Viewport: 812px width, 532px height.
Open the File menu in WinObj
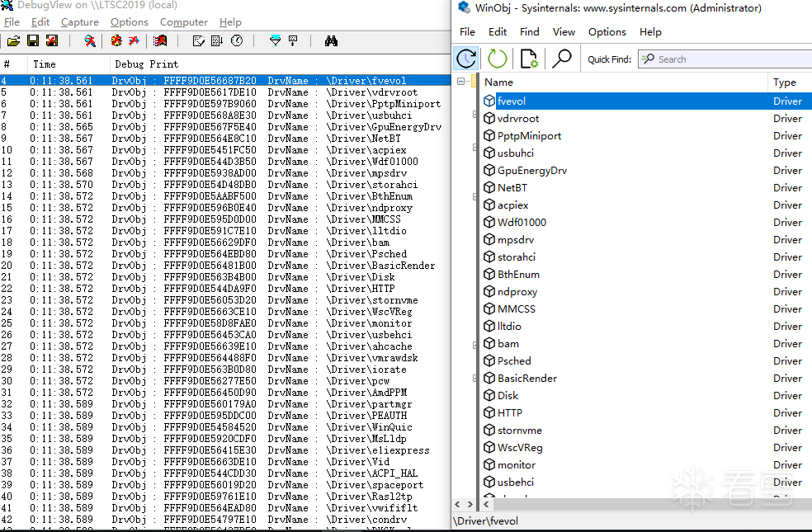pyautogui.click(x=467, y=32)
